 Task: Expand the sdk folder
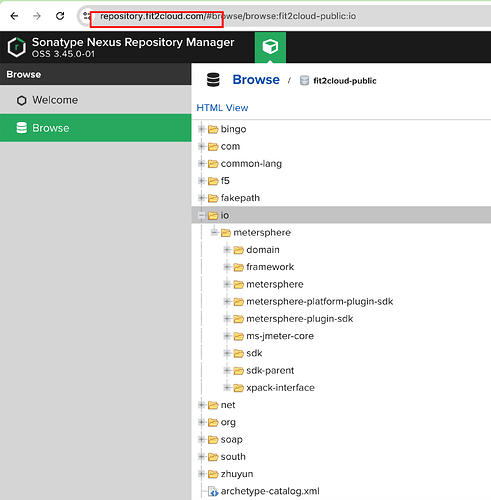[227, 353]
